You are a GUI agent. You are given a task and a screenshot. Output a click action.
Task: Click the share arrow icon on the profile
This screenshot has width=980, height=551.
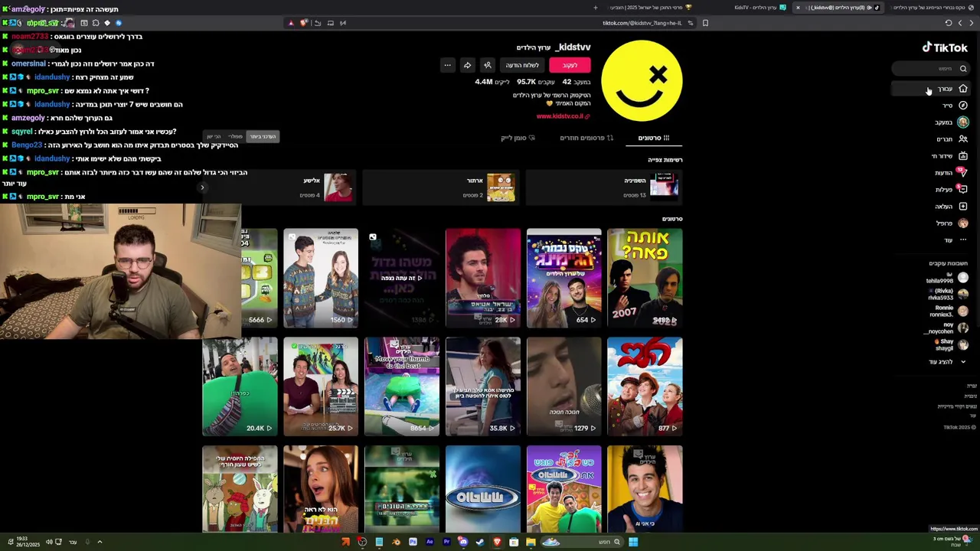(x=467, y=65)
